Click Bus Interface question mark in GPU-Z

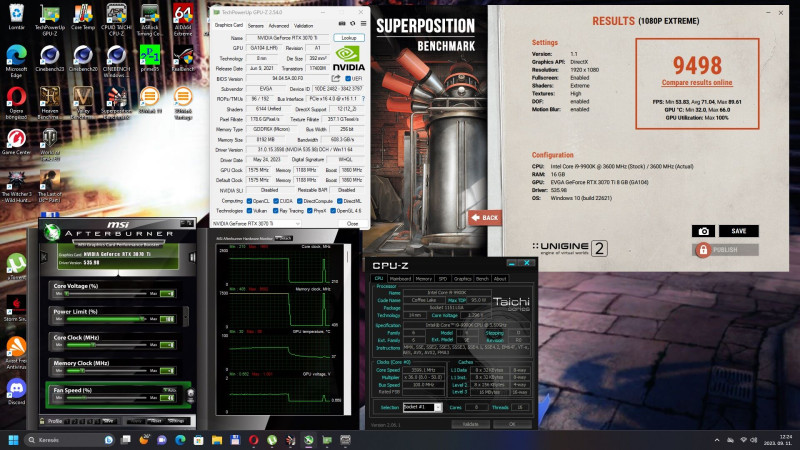363,98
